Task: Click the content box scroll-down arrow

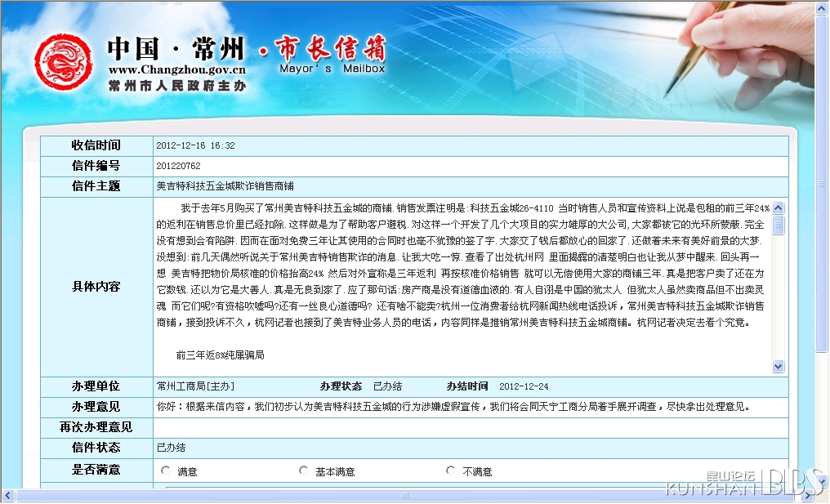Action: coord(778,366)
